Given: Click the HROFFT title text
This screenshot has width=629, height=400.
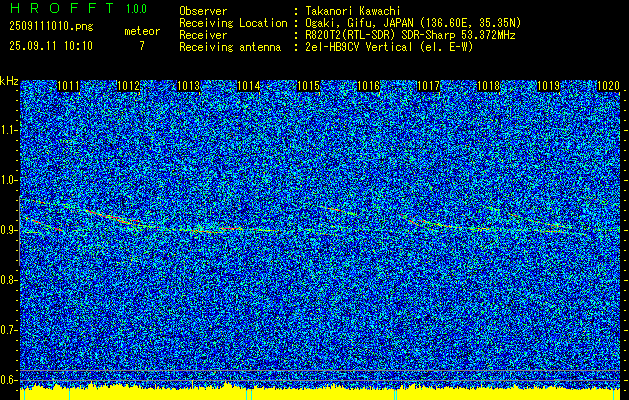Looking at the screenshot, I should (x=62, y=8).
